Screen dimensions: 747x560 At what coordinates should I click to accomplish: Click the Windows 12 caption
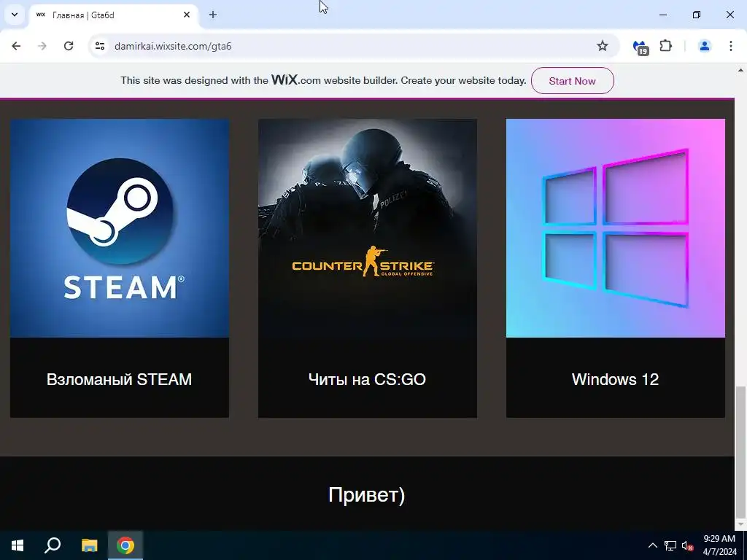coord(615,379)
